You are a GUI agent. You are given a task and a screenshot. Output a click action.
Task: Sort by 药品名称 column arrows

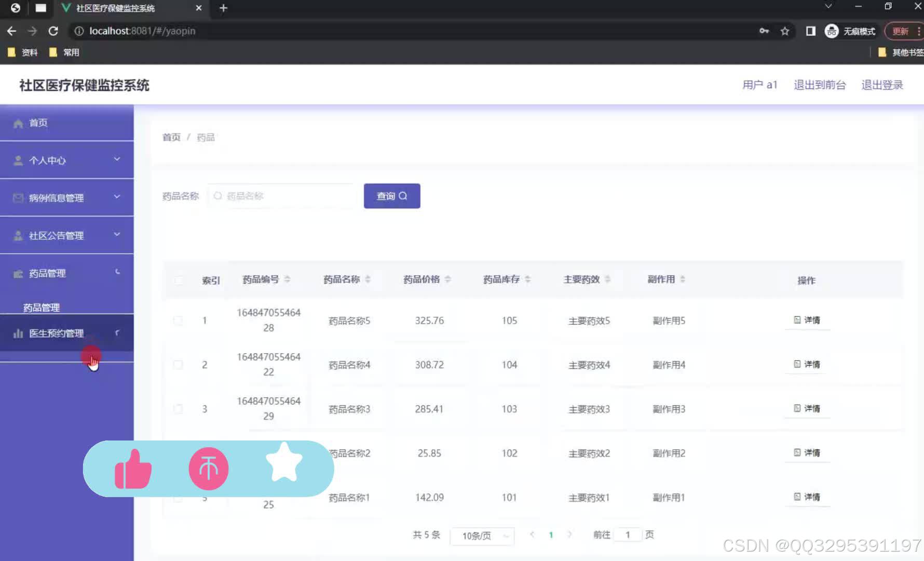368,279
